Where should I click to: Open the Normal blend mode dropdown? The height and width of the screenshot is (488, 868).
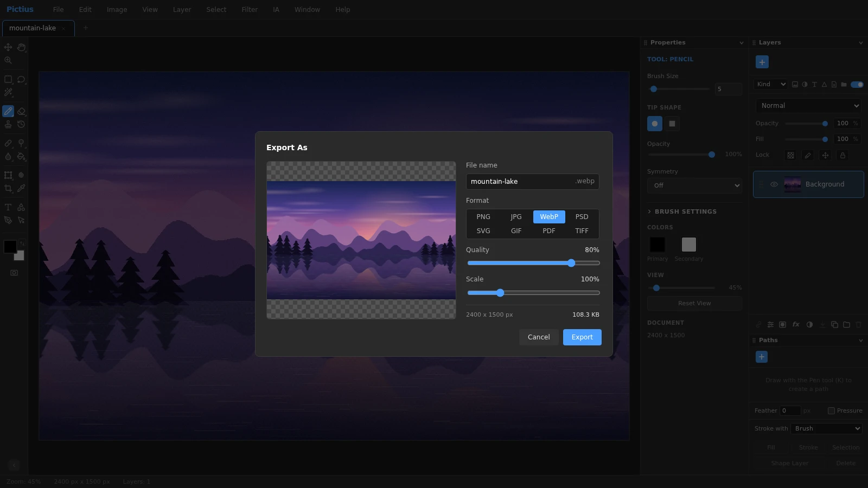808,106
